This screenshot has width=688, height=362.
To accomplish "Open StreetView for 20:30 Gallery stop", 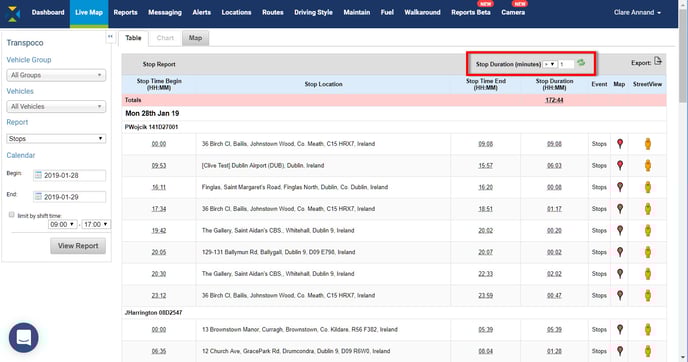I will click(648, 274).
